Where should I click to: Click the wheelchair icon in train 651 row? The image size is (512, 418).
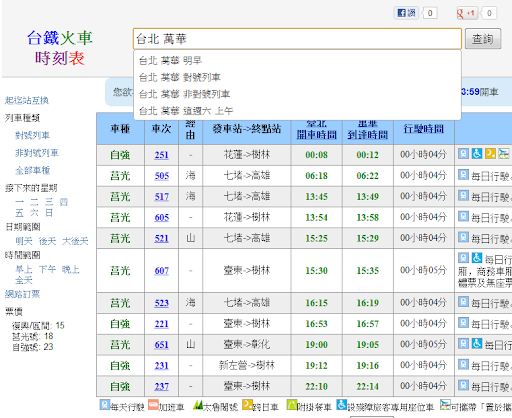coord(477,343)
